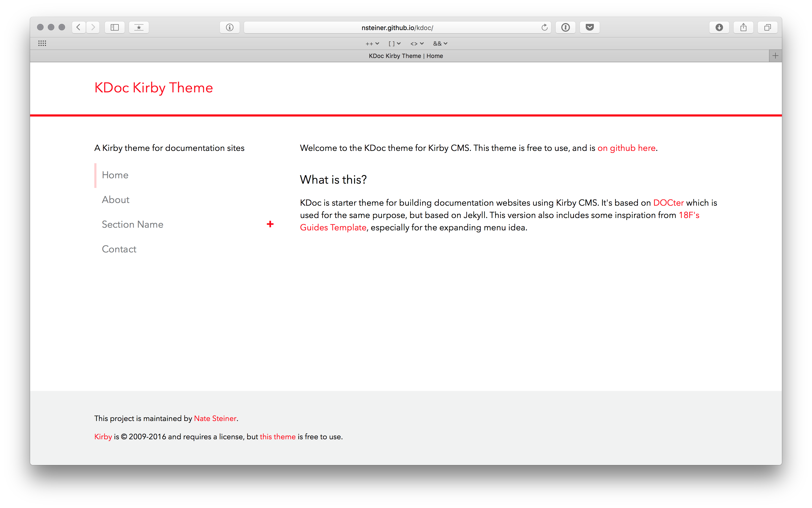
Task: Save page with the Pocket icon
Action: click(x=590, y=27)
